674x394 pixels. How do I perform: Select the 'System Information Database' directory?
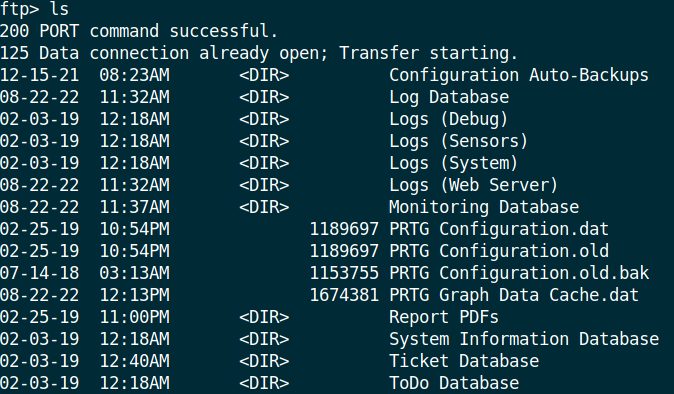coord(524,339)
